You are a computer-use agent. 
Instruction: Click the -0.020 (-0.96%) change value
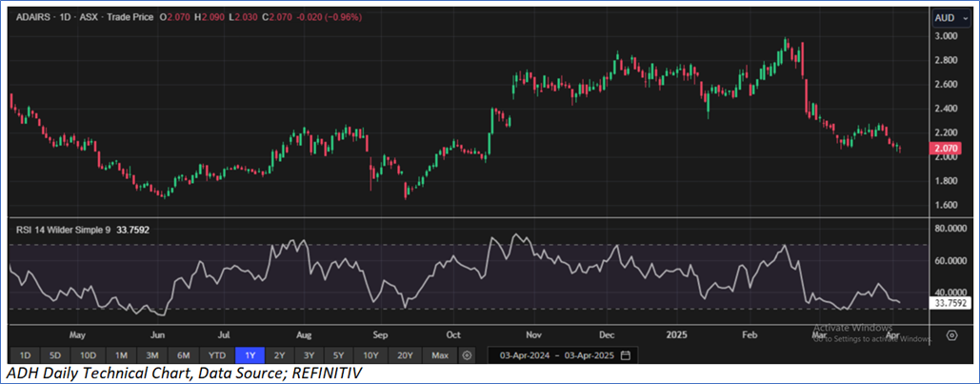[x=327, y=17]
